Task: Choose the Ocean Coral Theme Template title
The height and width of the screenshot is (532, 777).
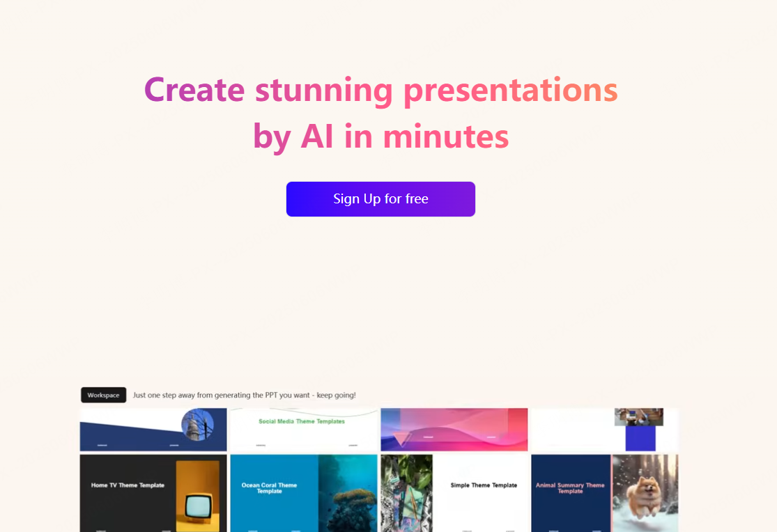Action: (269, 488)
